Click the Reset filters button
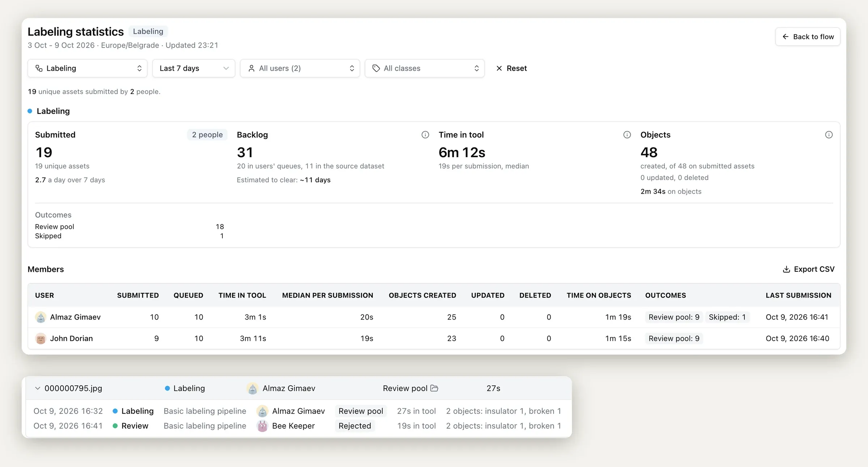The width and height of the screenshot is (868, 467). pyautogui.click(x=511, y=68)
